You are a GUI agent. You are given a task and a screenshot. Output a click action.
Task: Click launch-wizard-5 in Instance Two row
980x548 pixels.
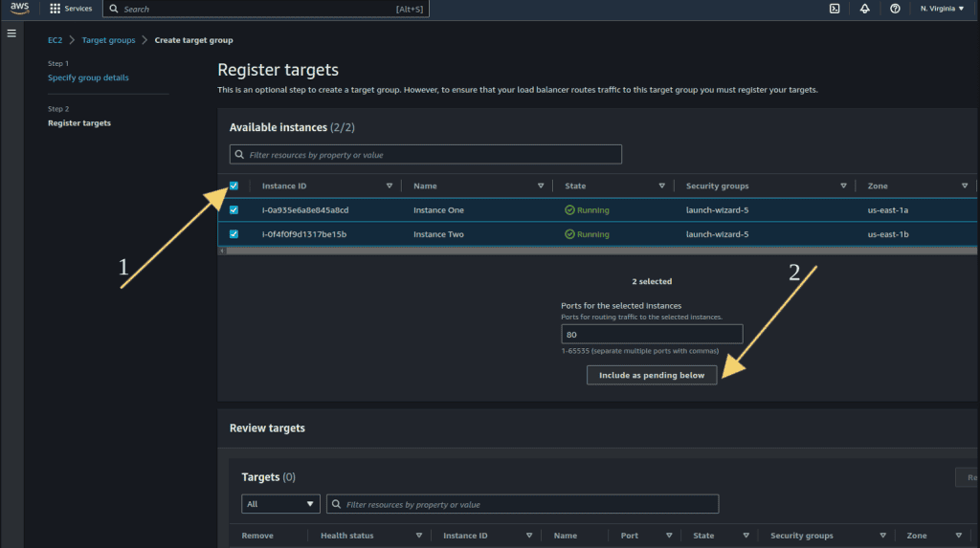(x=717, y=234)
